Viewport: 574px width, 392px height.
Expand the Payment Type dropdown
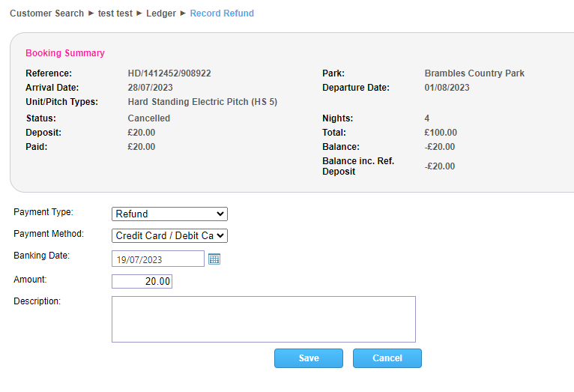[169, 214]
